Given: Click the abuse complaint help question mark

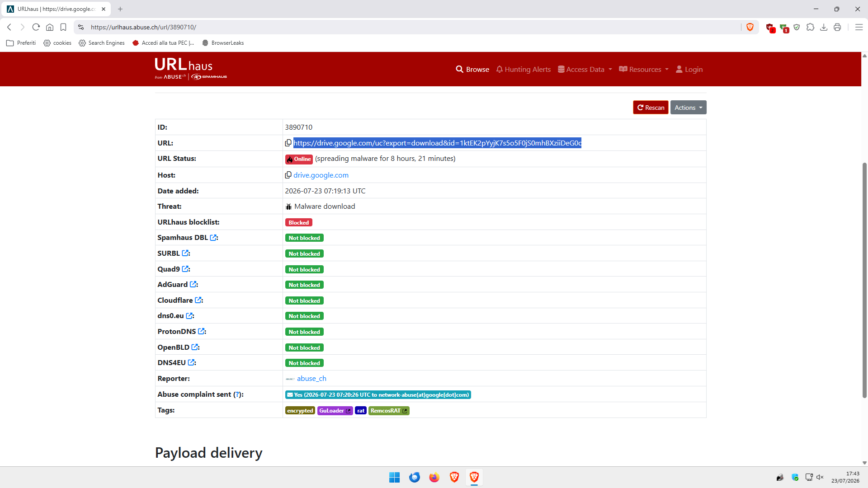Looking at the screenshot, I should click(236, 394).
